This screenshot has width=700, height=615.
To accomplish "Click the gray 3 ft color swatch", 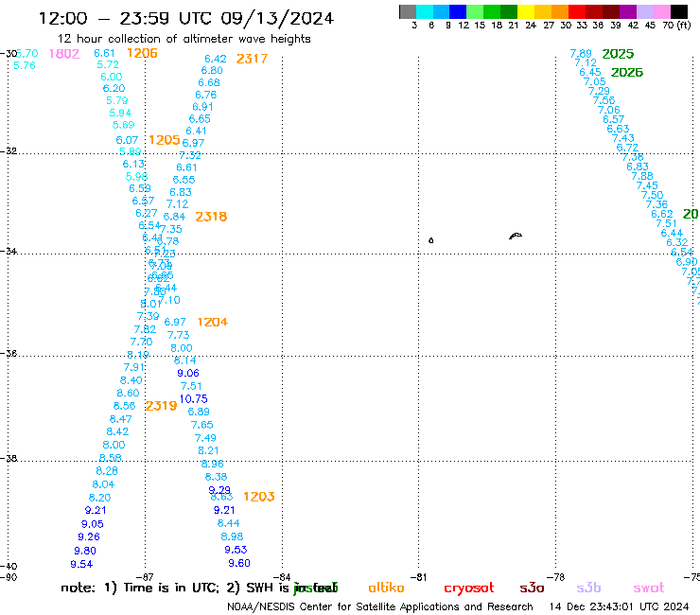I will (x=408, y=11).
